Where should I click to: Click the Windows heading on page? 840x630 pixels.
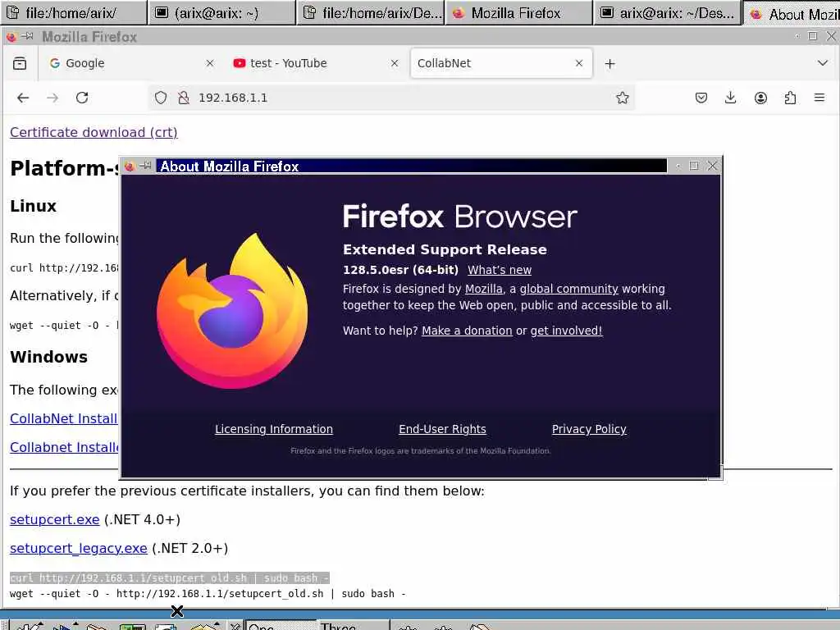click(48, 357)
